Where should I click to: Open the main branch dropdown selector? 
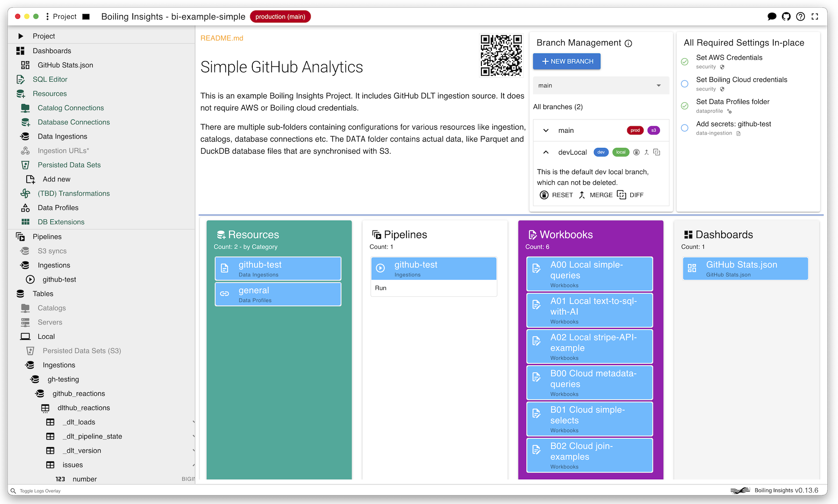pyautogui.click(x=600, y=86)
